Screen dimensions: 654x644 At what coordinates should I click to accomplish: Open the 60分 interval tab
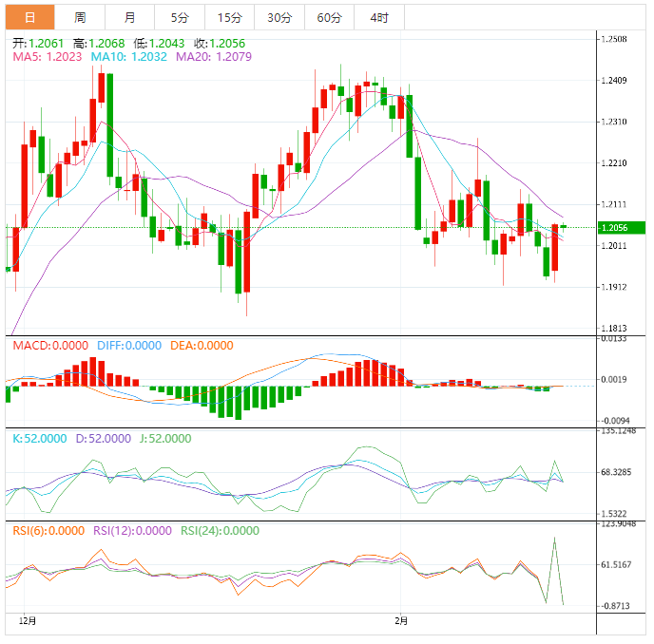[x=329, y=17]
